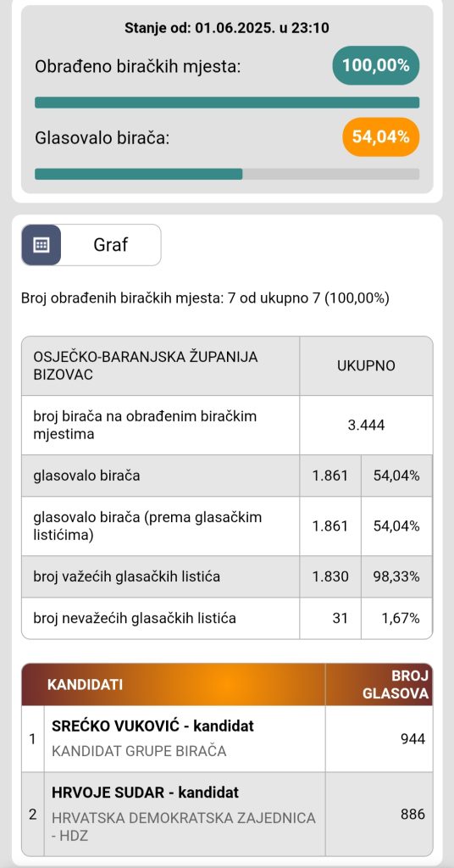454x868 pixels.
Task: Switch to the Graf view
Action: pyautogui.click(x=111, y=245)
